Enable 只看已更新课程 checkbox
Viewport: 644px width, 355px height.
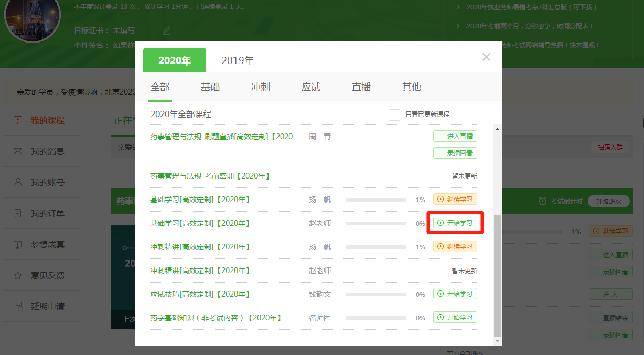(394, 114)
